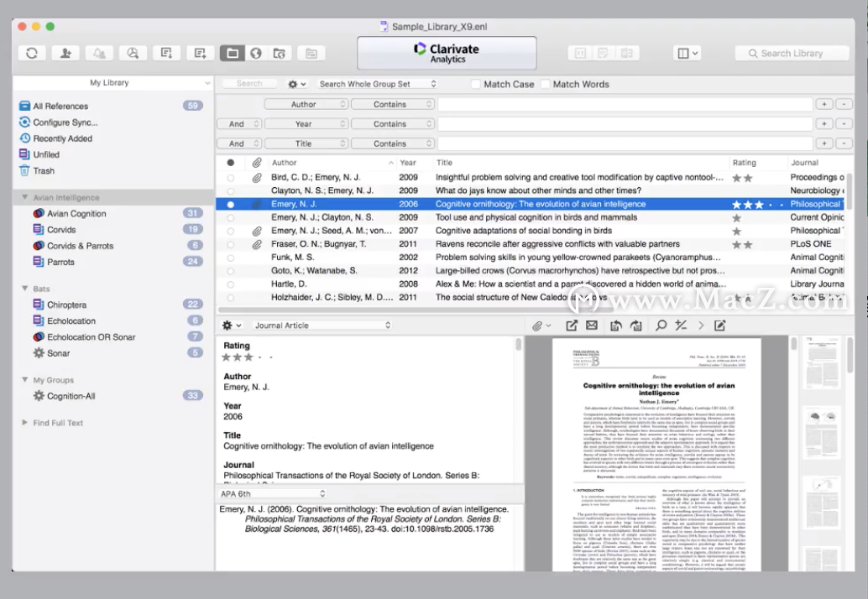Viewport: 868px width, 599px height.
Task: Click the Find in PDF magnifier icon
Action: coord(661,326)
